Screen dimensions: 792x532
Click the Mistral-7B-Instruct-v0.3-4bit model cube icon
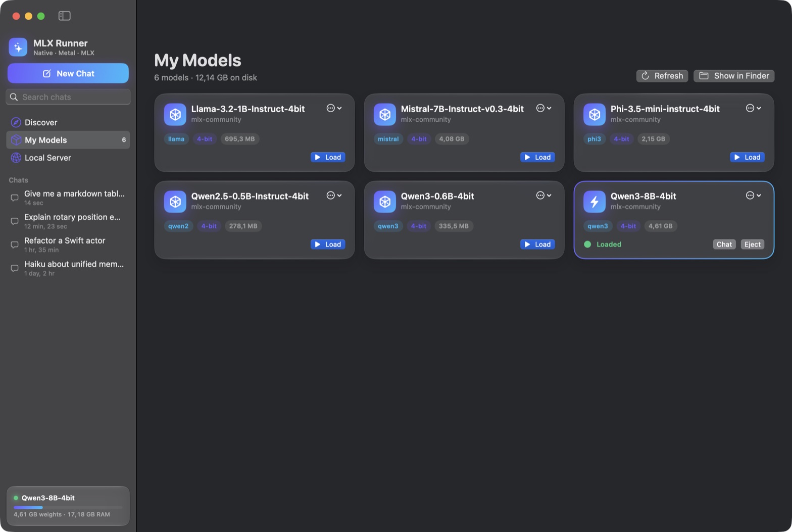[x=385, y=115]
